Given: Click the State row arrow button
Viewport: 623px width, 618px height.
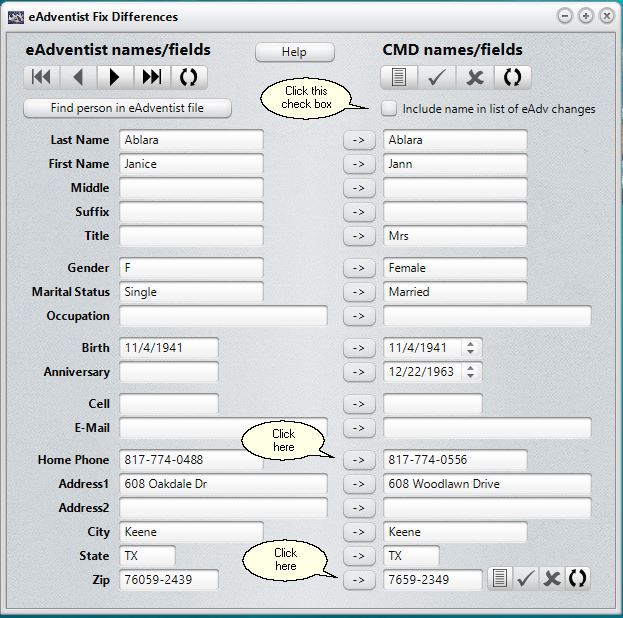Looking at the screenshot, I should coord(359,556).
